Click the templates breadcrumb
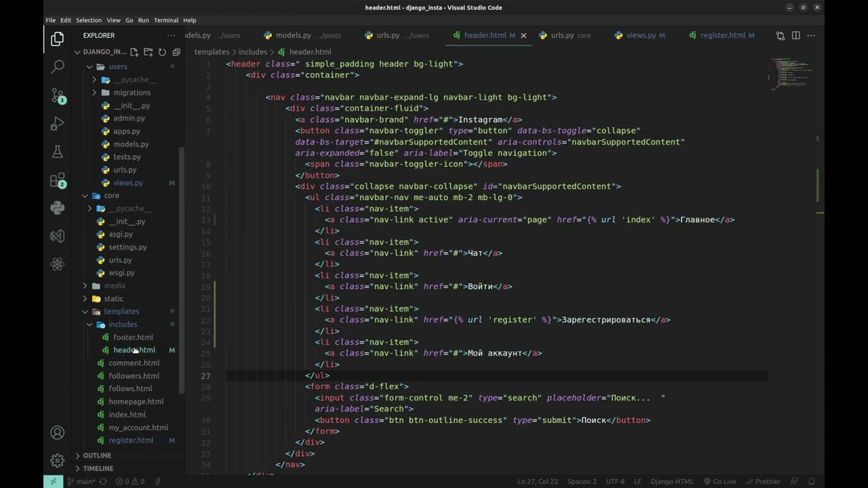 211,52
